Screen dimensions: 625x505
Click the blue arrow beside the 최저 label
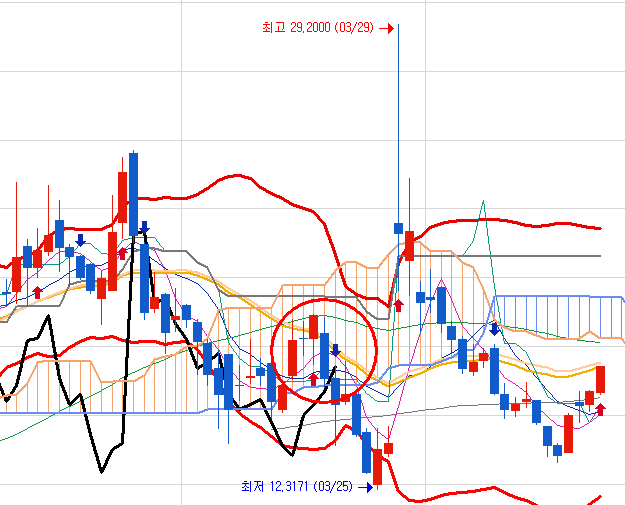point(366,487)
